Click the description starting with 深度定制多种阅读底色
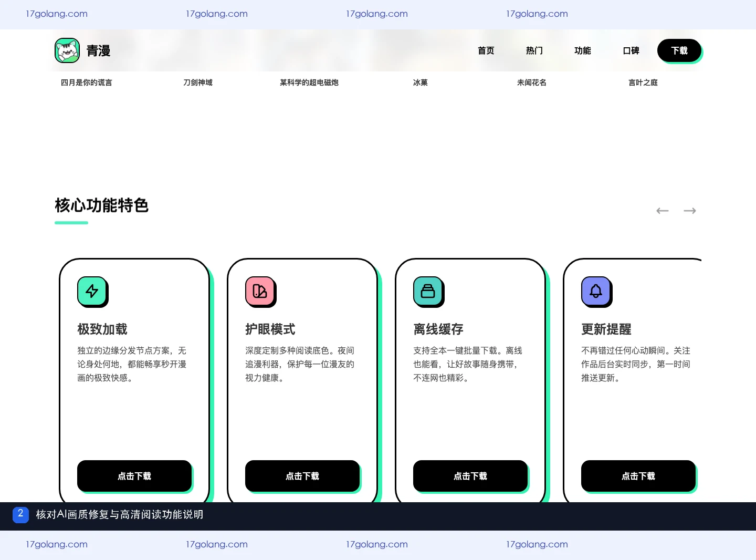This screenshot has height=560, width=756. pyautogui.click(x=300, y=364)
